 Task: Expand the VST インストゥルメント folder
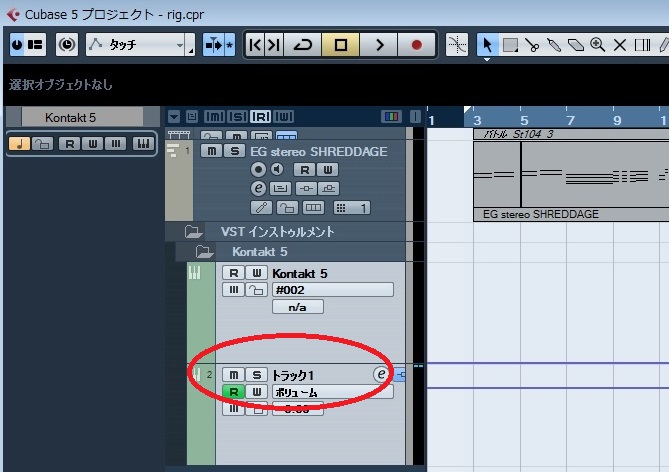tap(193, 232)
